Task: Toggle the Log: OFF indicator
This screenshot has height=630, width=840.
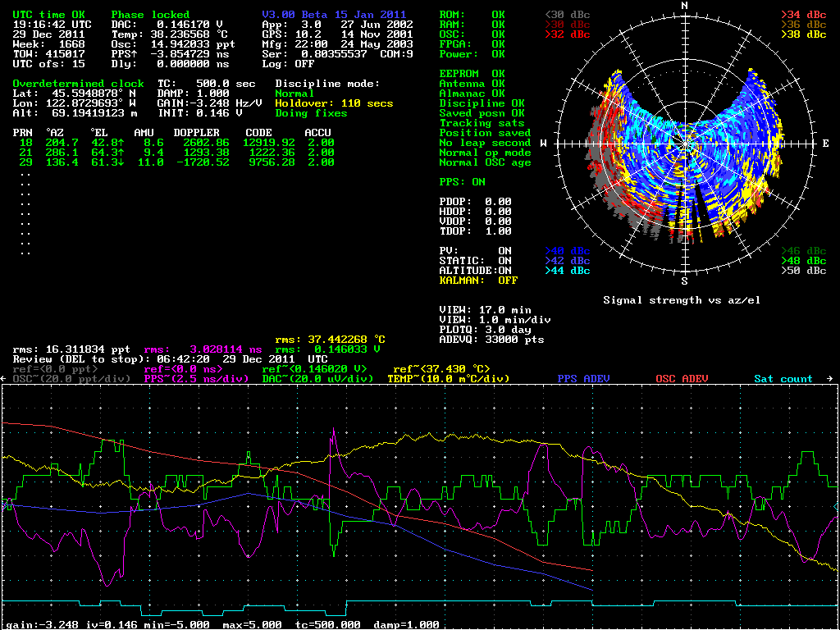Action: 288,64
